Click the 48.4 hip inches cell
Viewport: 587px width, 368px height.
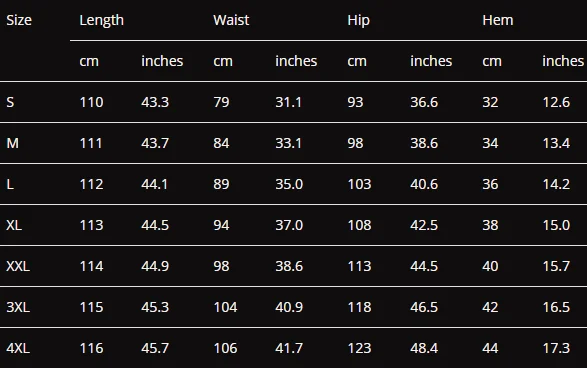click(424, 348)
